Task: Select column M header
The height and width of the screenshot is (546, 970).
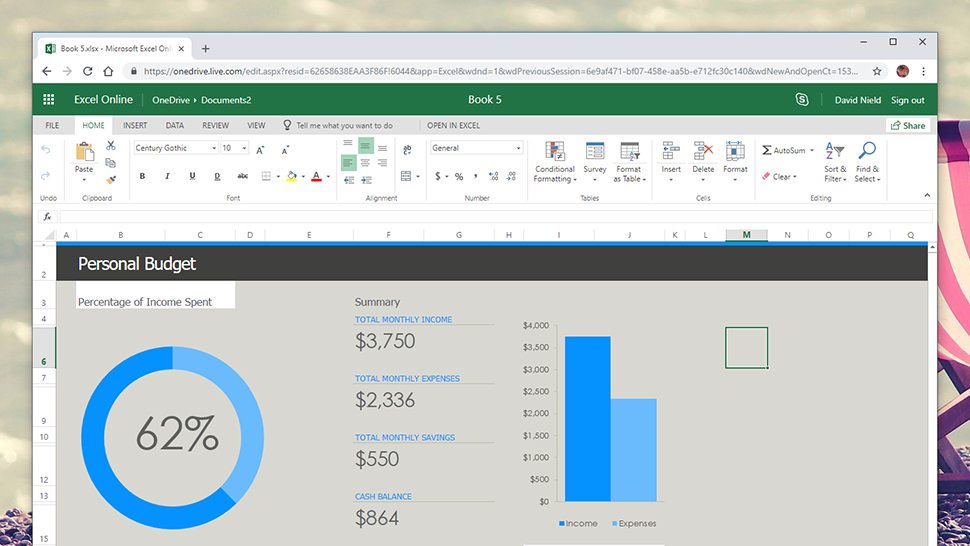Action: pos(747,235)
